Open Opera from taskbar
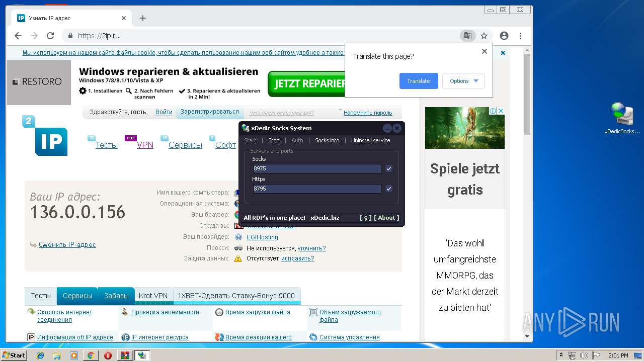644x362 pixels. point(108,355)
